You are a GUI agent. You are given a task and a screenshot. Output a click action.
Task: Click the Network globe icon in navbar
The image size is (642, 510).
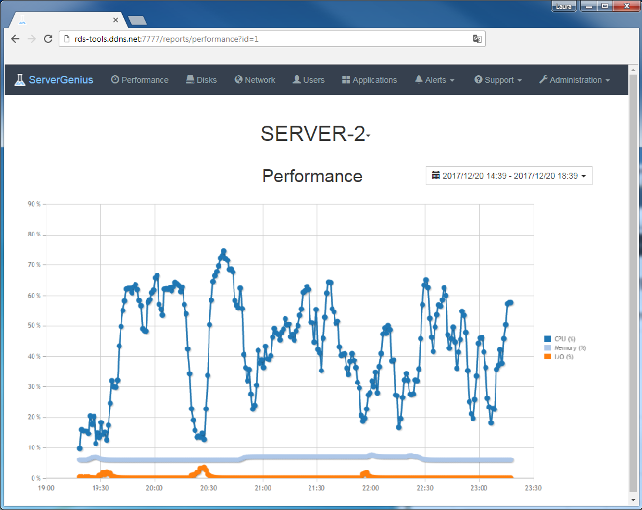[x=239, y=80]
